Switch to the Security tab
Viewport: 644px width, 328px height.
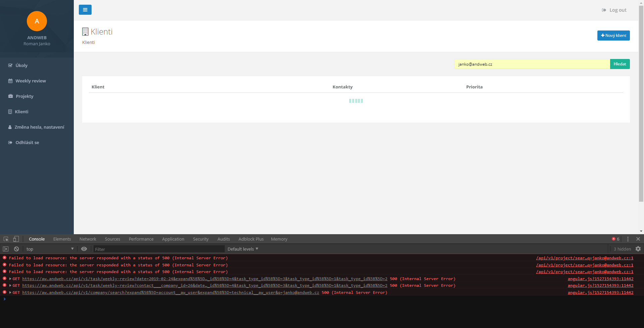pos(201,239)
